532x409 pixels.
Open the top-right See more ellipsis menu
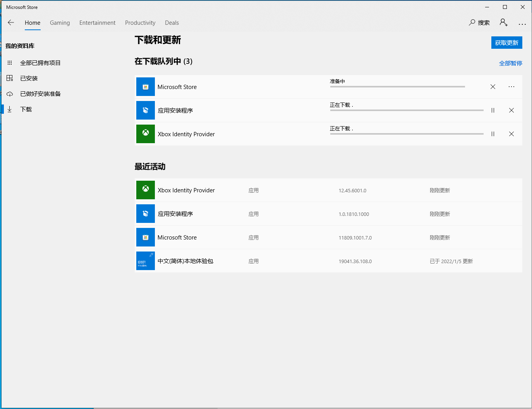tap(522, 24)
